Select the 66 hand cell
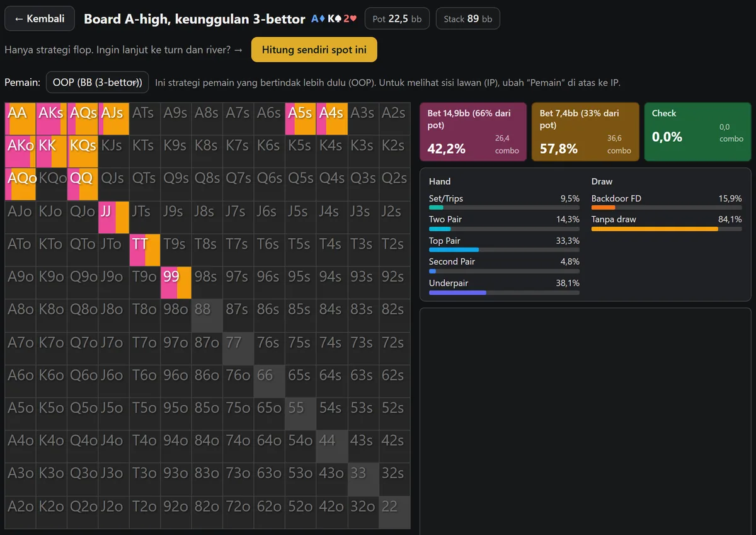 tap(270, 381)
